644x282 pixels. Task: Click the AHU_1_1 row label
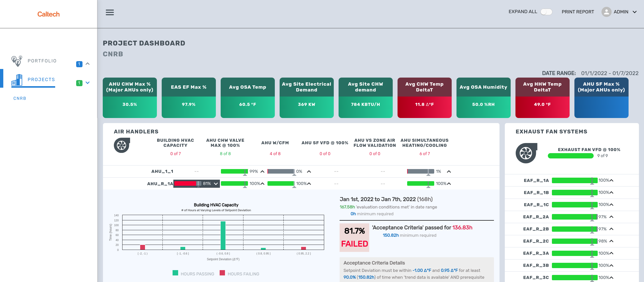162,172
